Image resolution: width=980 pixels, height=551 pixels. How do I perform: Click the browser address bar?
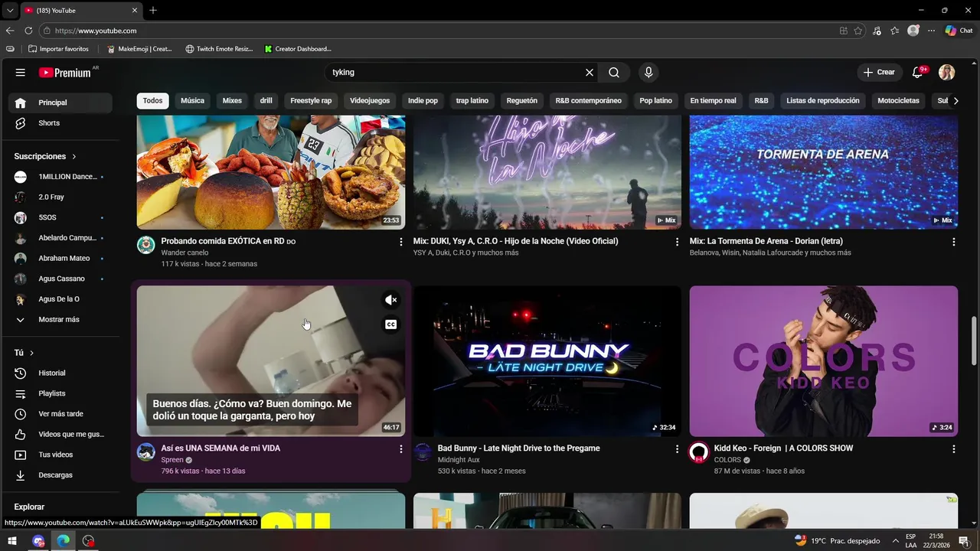tap(436, 31)
